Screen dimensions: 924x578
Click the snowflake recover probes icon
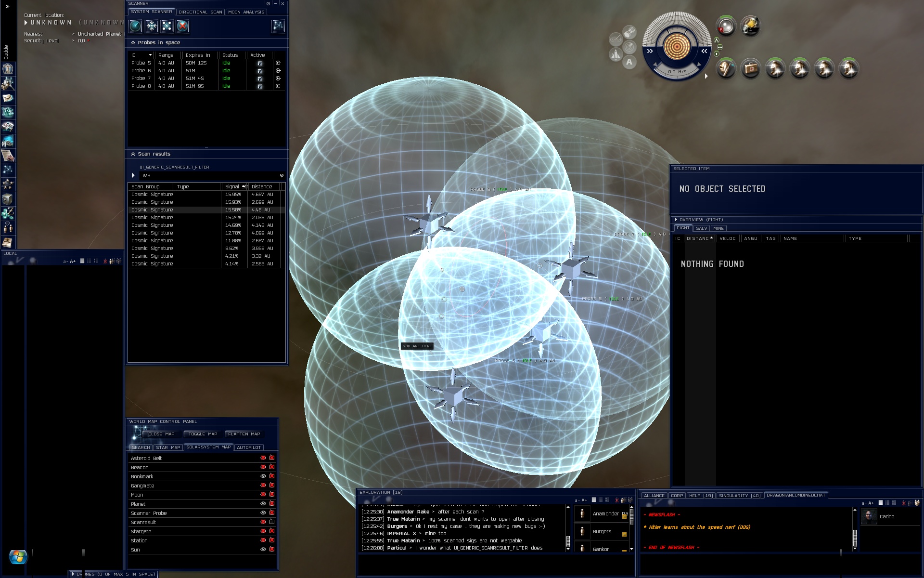(151, 26)
